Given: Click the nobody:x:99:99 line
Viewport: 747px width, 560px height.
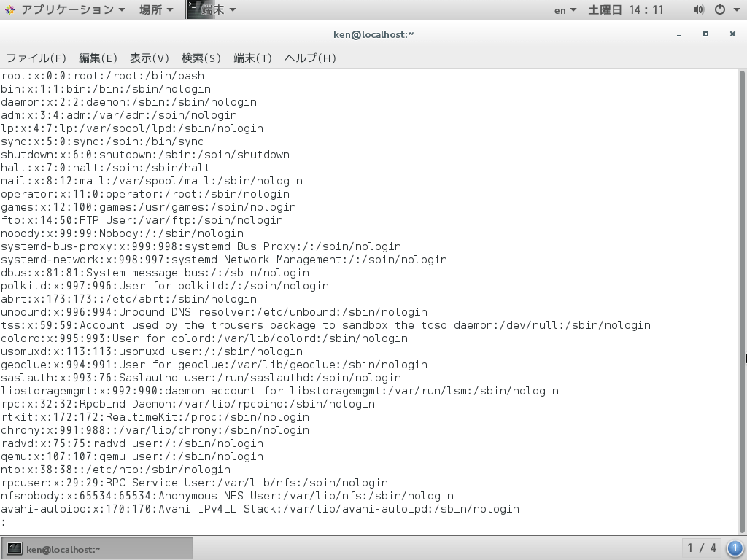Looking at the screenshot, I should pyautogui.click(x=123, y=233).
